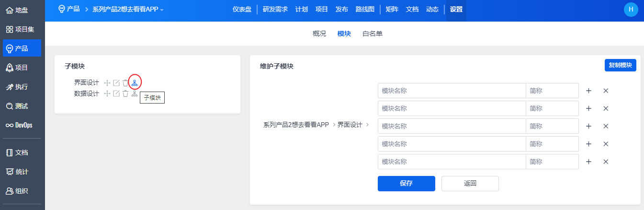Image resolution: width=644 pixels, height=210 pixels.
Task: Add a row using the first plus icon
Action: (589, 91)
